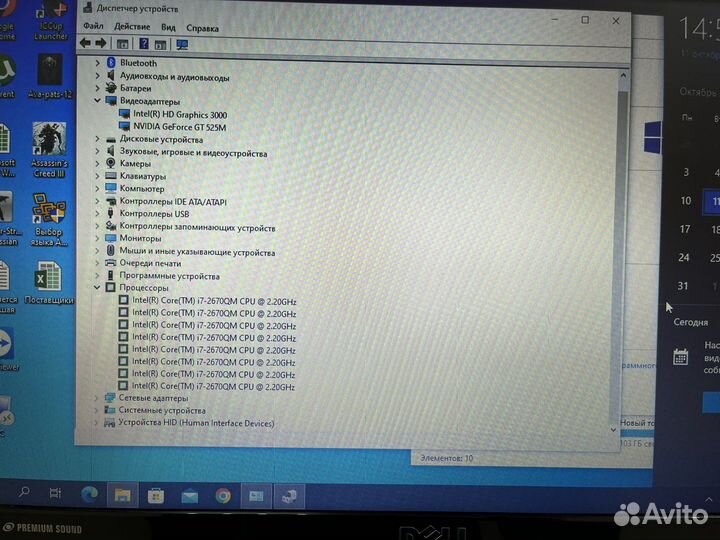Expand the Bluetooth category

point(97,62)
